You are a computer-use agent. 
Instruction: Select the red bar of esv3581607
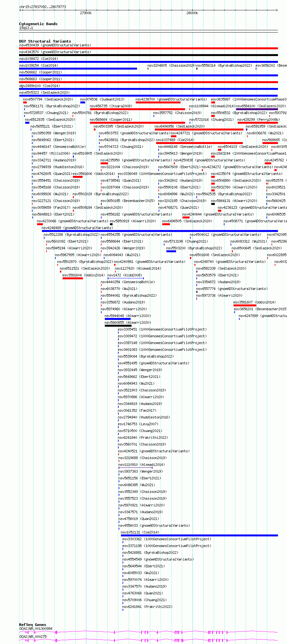(245, 305)
